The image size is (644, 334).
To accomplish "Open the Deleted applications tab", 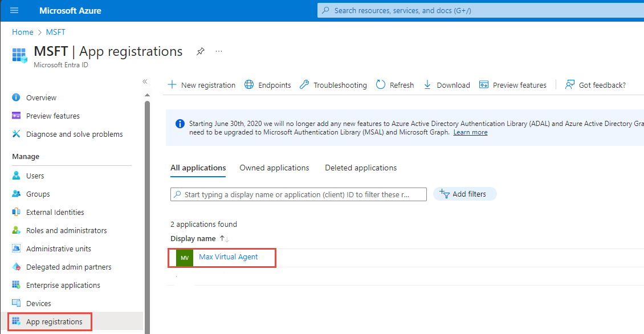I will [360, 168].
